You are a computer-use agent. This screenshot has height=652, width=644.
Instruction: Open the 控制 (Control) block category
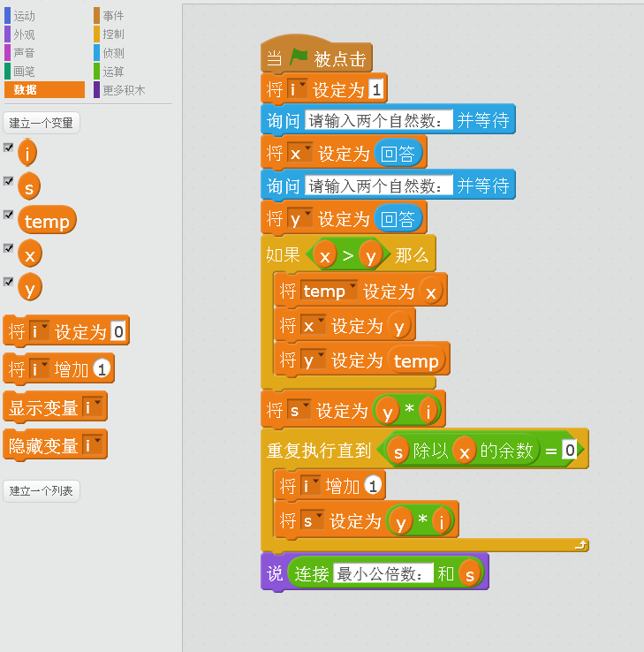113,34
